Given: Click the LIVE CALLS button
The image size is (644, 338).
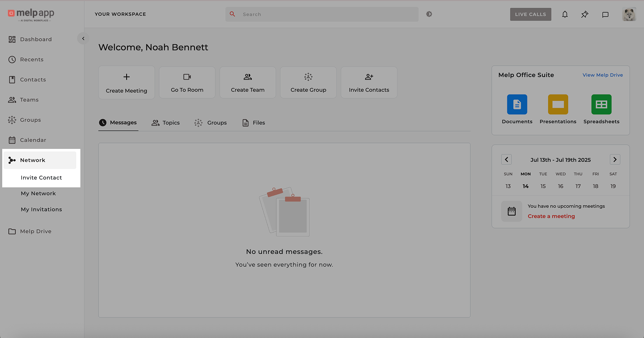Looking at the screenshot, I should click(x=530, y=14).
